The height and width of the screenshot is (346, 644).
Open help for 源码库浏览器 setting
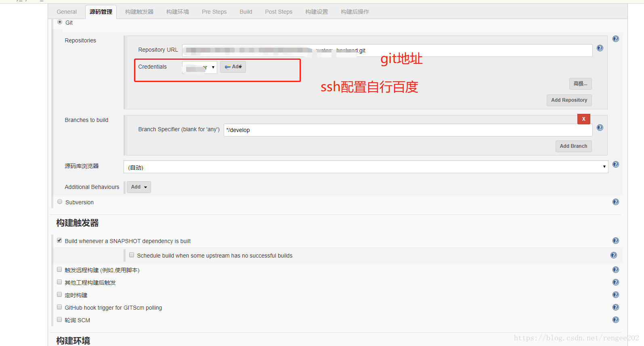coord(615,164)
